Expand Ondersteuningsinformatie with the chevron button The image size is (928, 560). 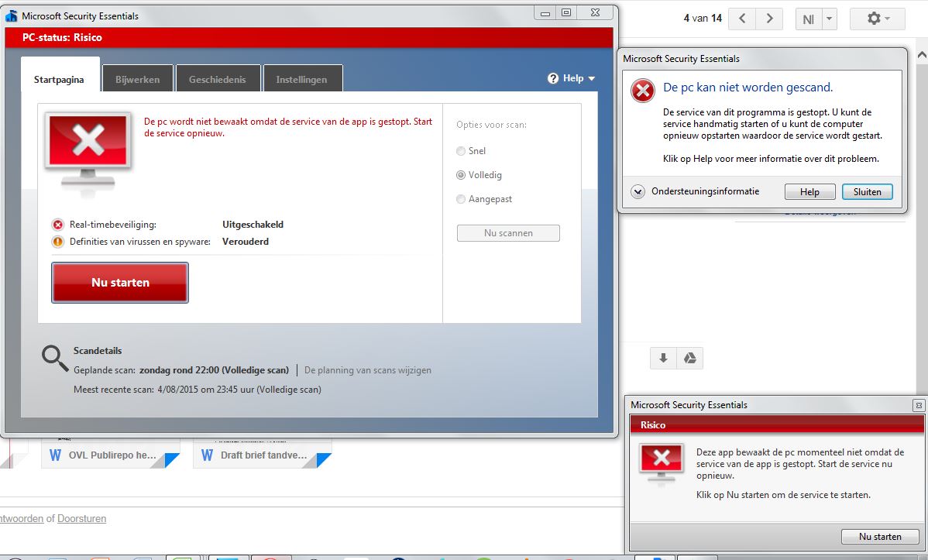click(x=638, y=192)
